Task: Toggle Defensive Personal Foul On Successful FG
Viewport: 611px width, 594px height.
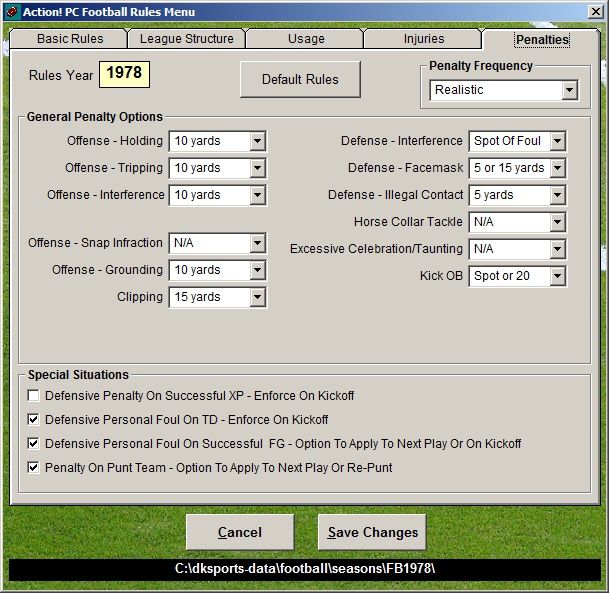Action: (34, 443)
